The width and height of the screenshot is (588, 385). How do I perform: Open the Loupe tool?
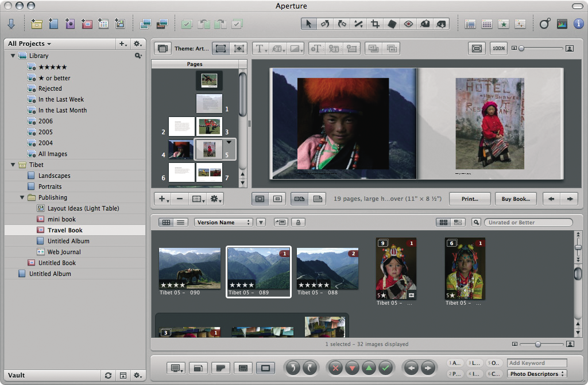544,24
